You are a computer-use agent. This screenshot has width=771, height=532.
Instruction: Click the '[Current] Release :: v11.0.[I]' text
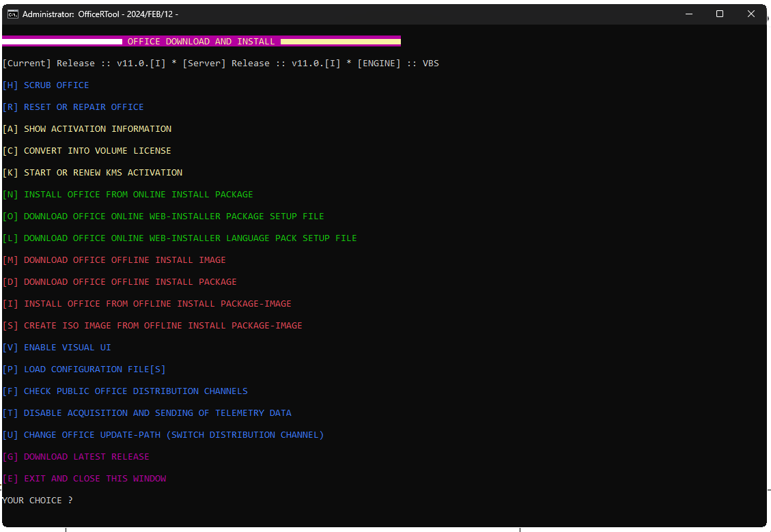pyautogui.click(x=84, y=64)
